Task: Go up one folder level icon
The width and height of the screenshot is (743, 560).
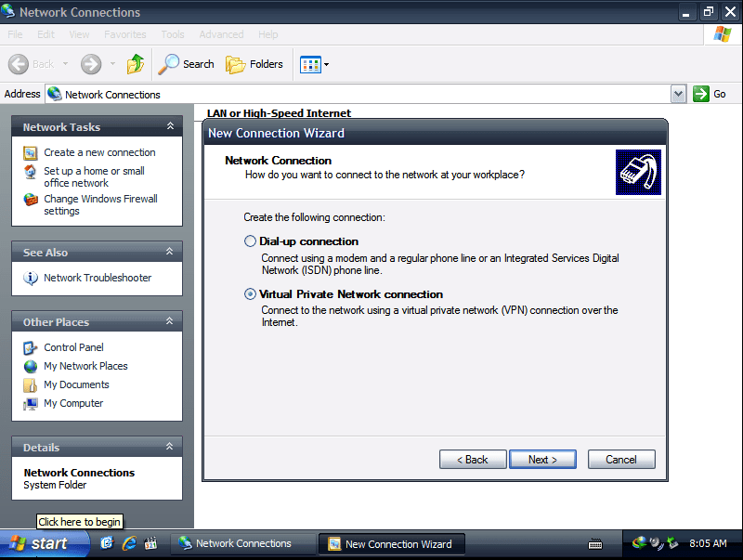Action: coord(136,64)
